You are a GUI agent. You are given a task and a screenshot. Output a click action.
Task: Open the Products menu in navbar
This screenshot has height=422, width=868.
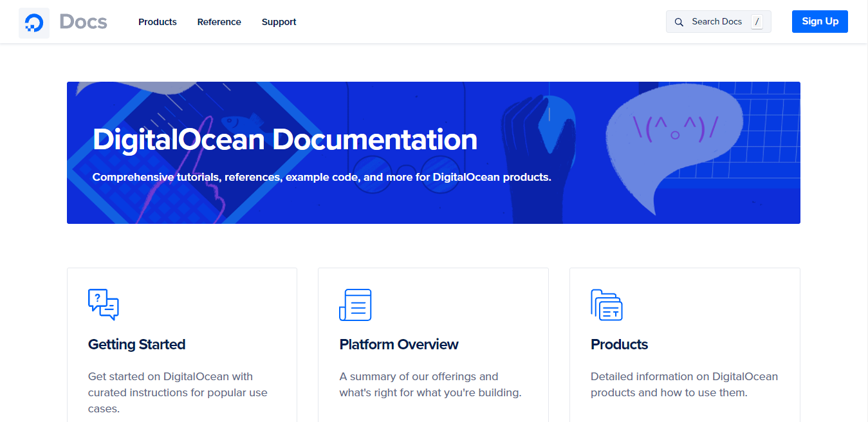click(x=158, y=22)
